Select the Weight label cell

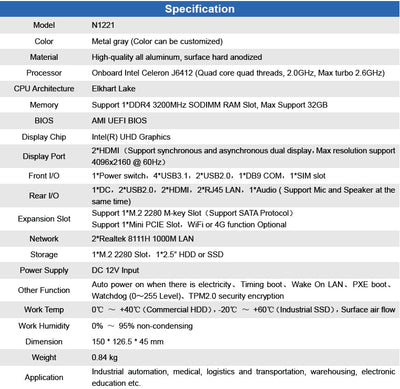click(44, 357)
